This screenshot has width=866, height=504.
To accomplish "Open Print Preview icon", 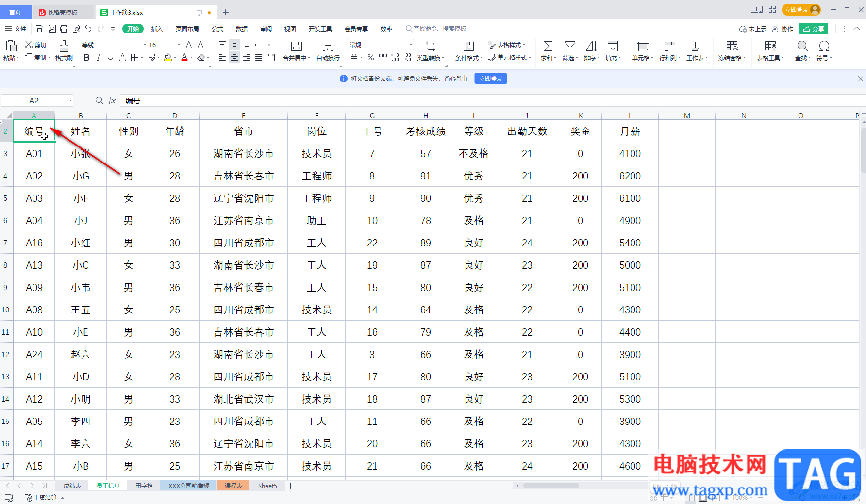I will [x=76, y=29].
